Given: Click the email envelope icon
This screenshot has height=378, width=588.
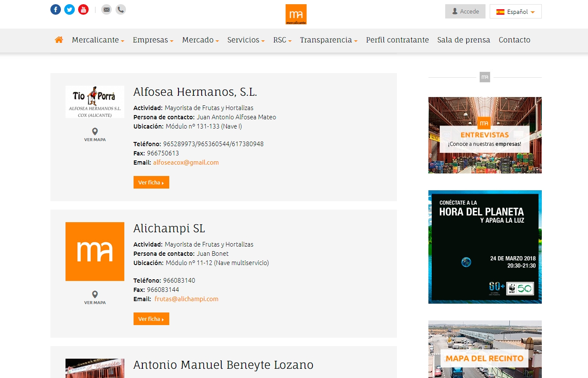Looking at the screenshot, I should 107,9.
